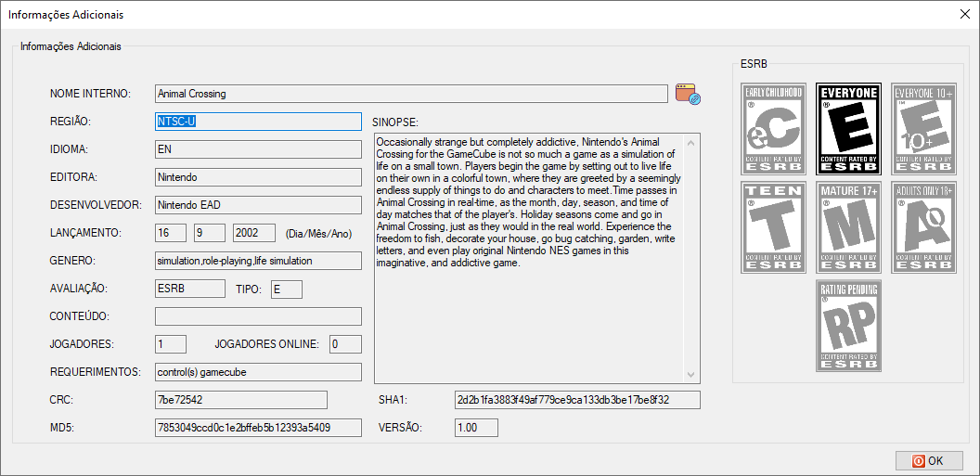Screen dimensions: 980x476
Task: Click the (Dia/Mês/Ano) date format text
Action: click(x=318, y=234)
